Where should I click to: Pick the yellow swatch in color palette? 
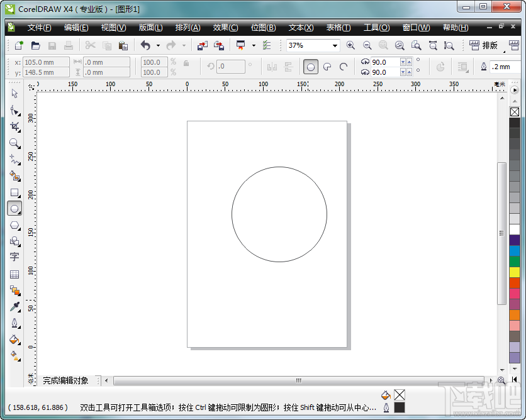coord(515,272)
